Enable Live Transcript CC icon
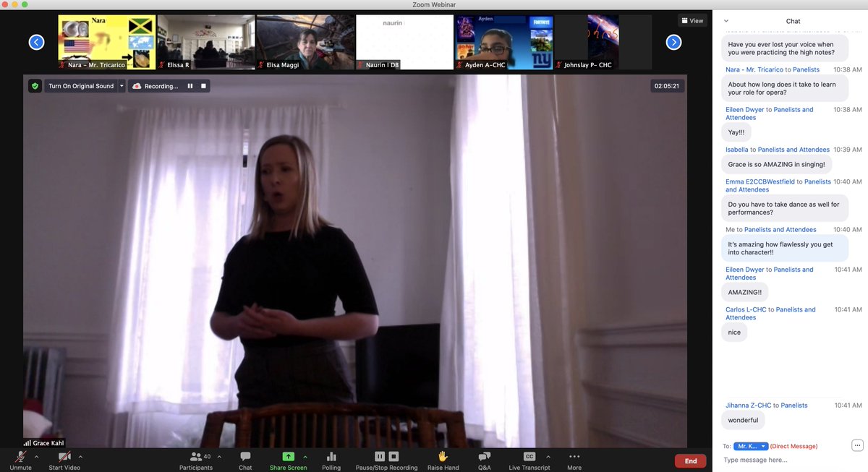 (x=529, y=456)
